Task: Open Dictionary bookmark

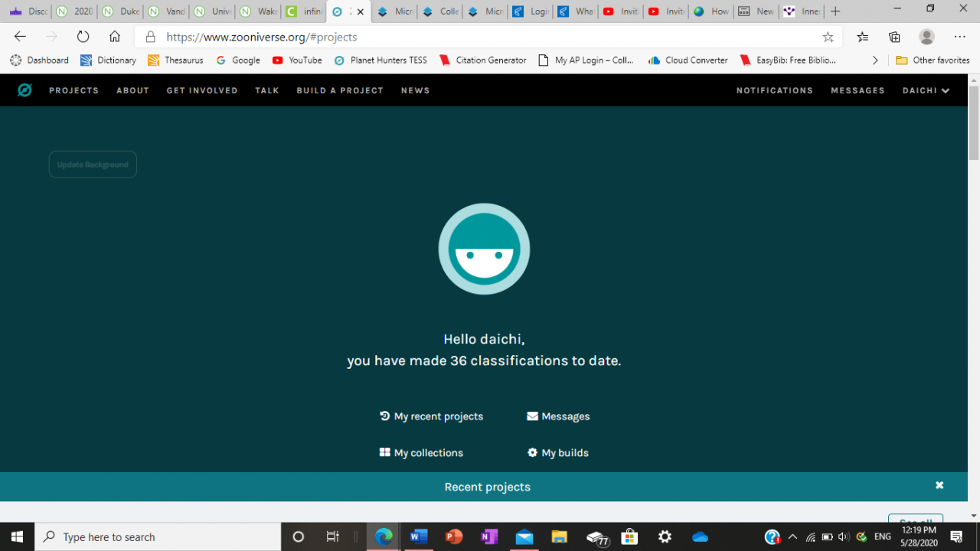Action: (x=108, y=60)
